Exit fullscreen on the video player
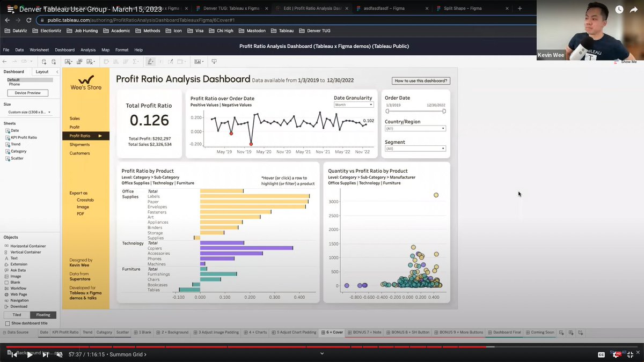The image size is (644, 362). (631, 354)
